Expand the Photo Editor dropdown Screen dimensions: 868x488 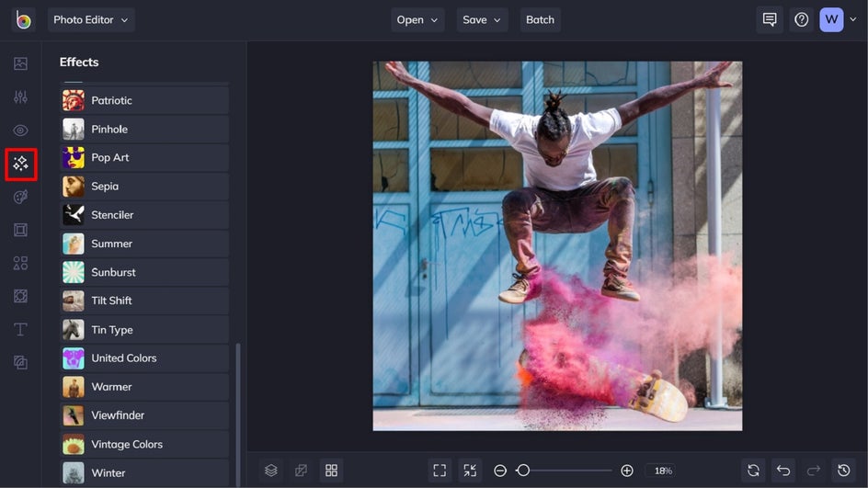(x=91, y=19)
